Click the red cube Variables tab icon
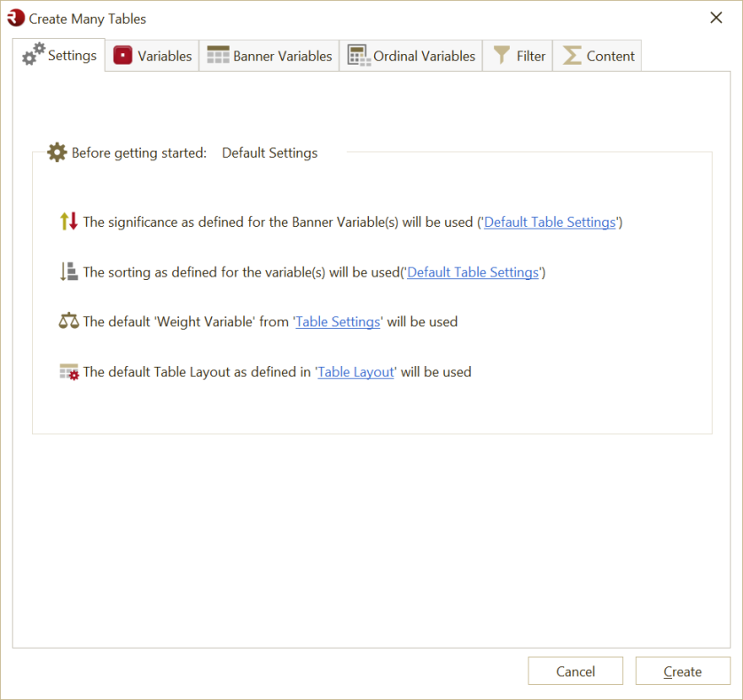Image resolution: width=743 pixels, height=700 pixels. pos(122,56)
